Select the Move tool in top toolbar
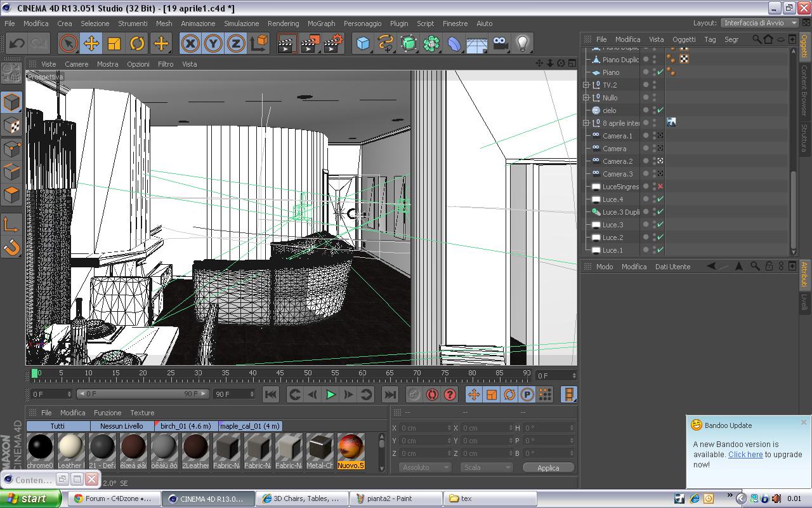Viewport: 812px width, 508px height. coord(91,43)
